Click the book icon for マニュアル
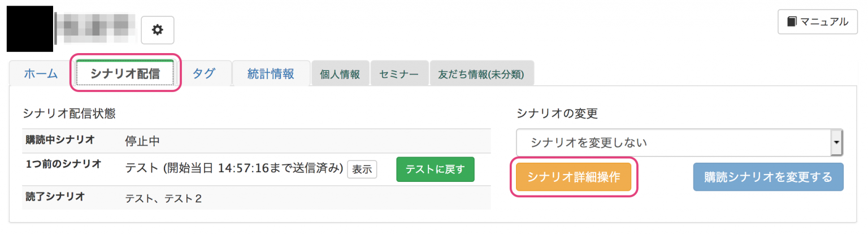This screenshot has width=868, height=235. point(791,22)
